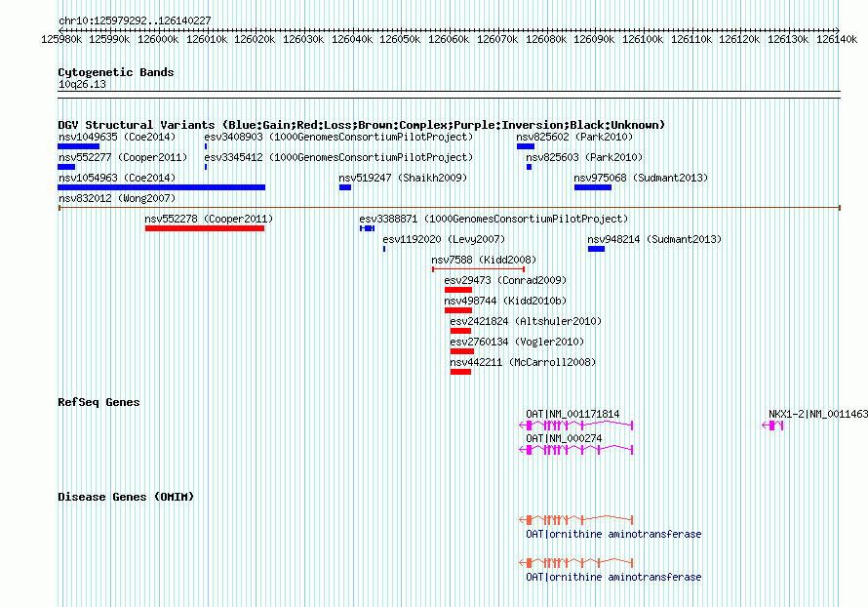Select the Cytogenetic Bands track title
Screen dimensions: 868x607
pos(116,72)
